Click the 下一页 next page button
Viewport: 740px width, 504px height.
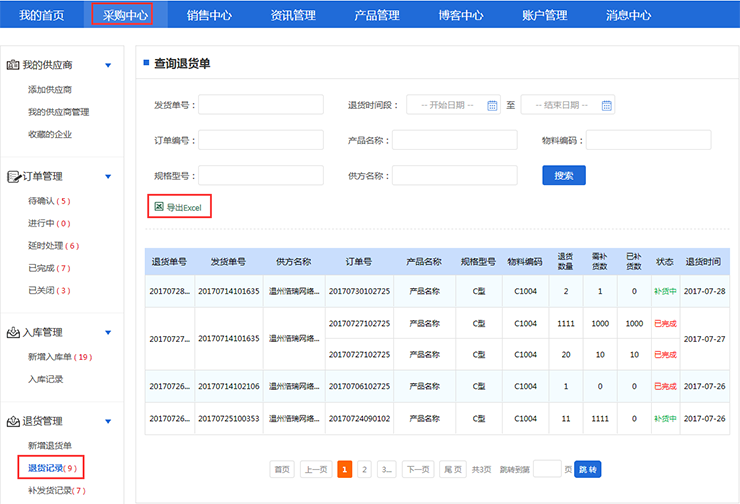point(418,469)
